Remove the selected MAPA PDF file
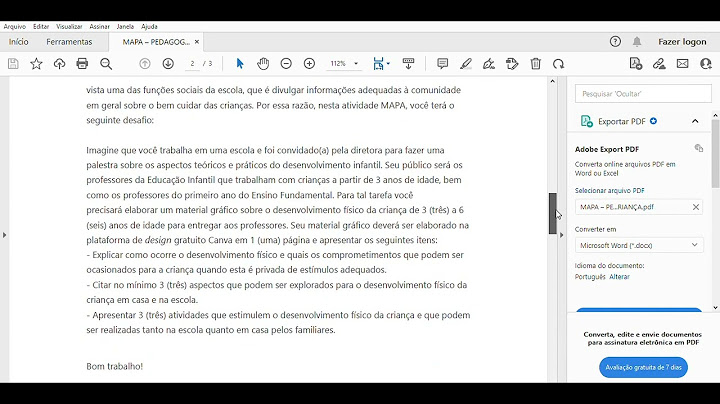 (x=696, y=207)
